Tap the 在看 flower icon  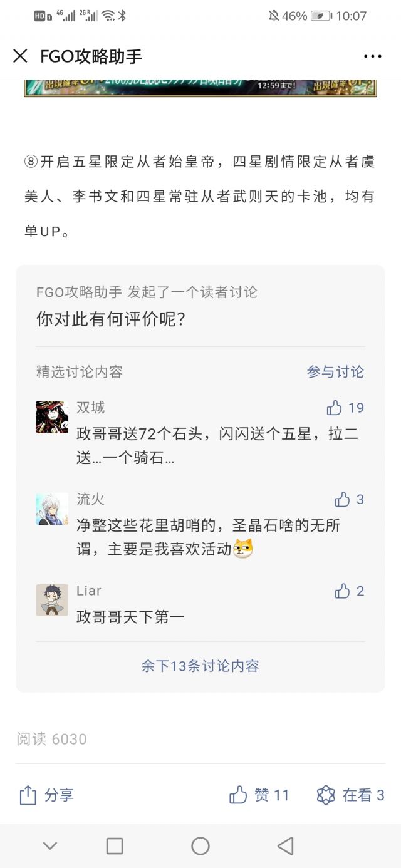(326, 795)
